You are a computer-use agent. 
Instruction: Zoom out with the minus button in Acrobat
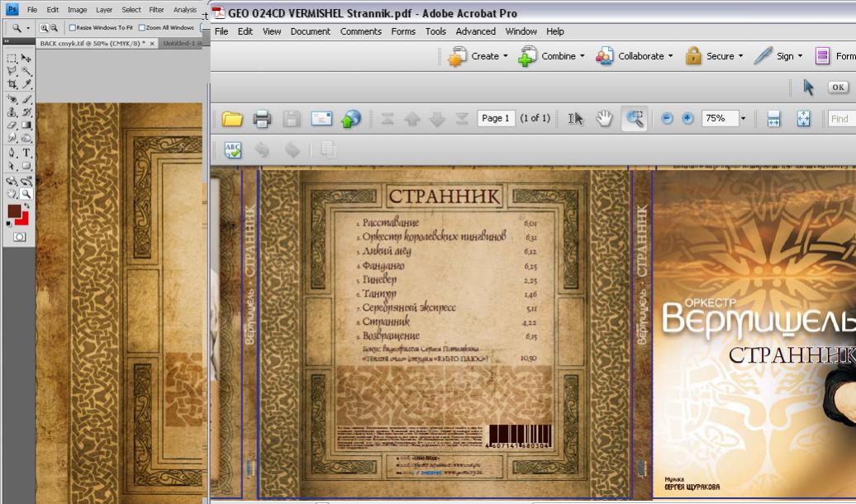point(667,118)
